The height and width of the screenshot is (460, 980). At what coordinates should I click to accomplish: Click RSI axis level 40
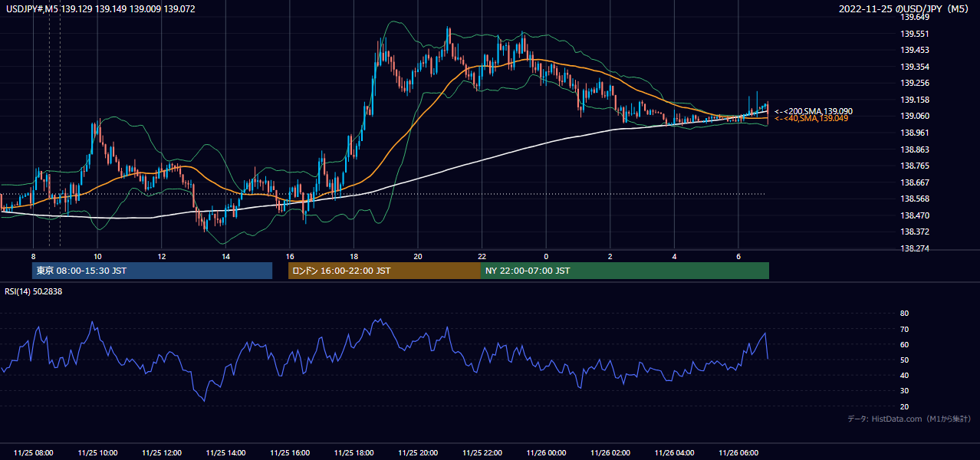(904, 375)
